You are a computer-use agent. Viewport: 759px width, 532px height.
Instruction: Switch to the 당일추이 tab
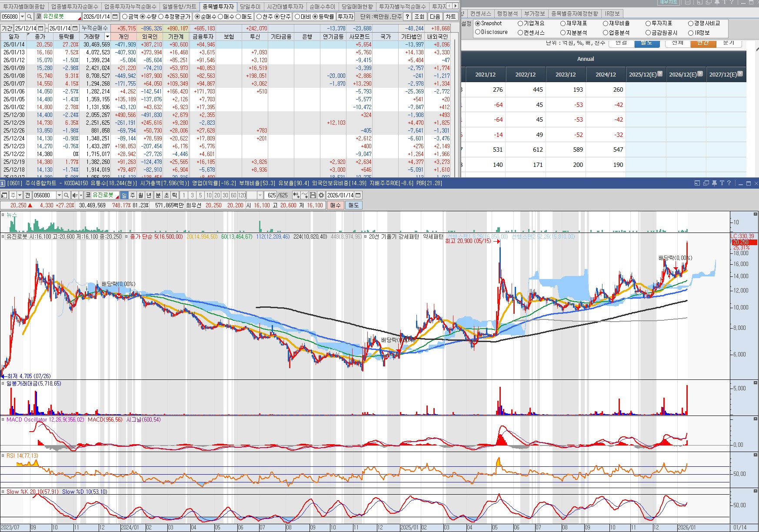(250, 7)
